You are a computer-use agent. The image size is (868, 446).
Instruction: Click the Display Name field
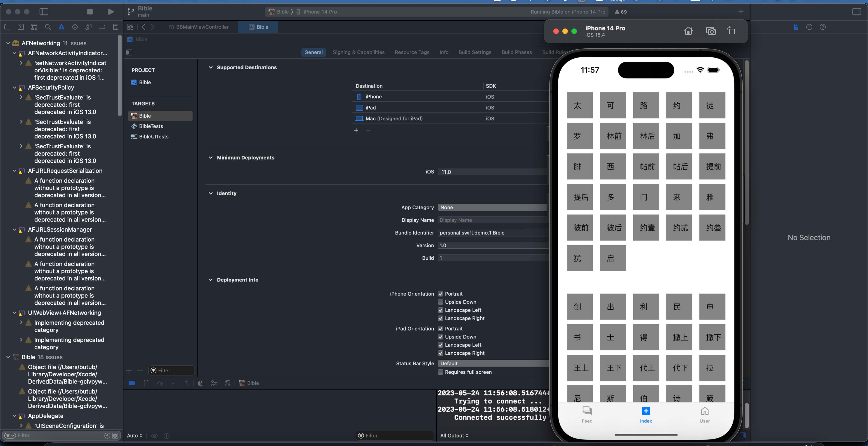493,220
